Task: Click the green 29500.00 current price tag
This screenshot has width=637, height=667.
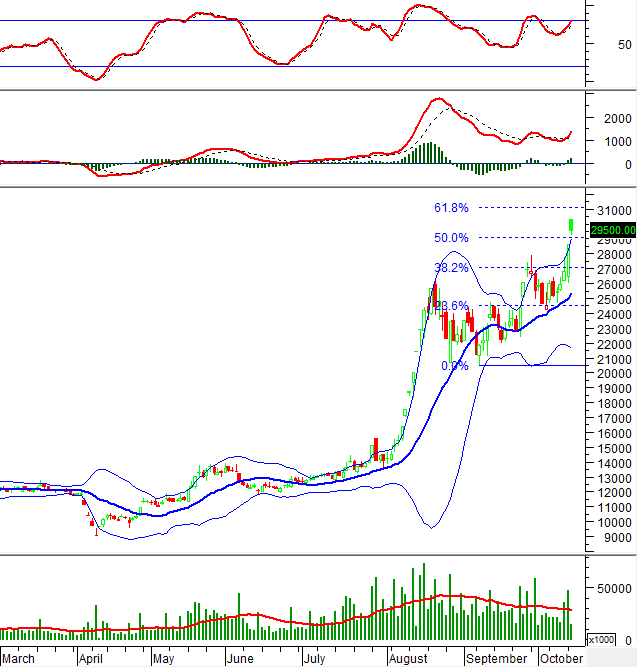Action: coord(612,228)
